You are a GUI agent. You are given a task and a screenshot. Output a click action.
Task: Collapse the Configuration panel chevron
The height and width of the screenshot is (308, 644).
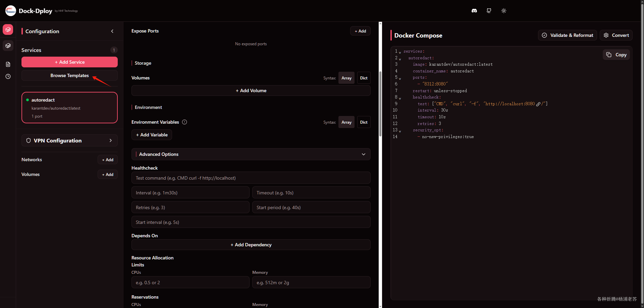[112, 31]
